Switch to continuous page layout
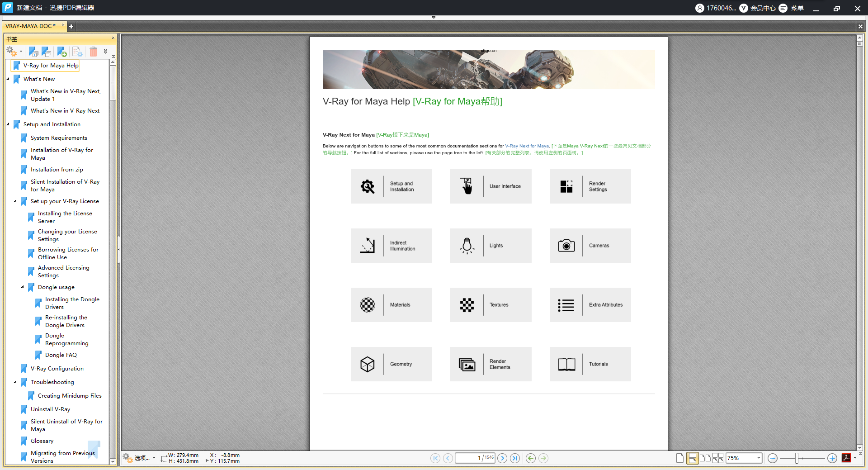 pyautogui.click(x=692, y=458)
